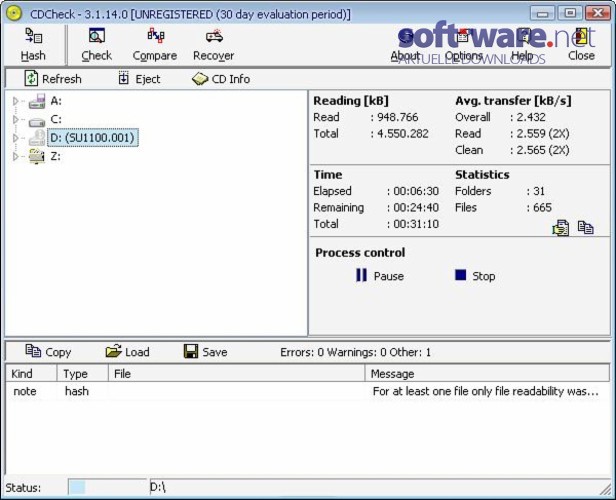Sort log by Message column
The height and width of the screenshot is (500, 616).
click(487, 374)
